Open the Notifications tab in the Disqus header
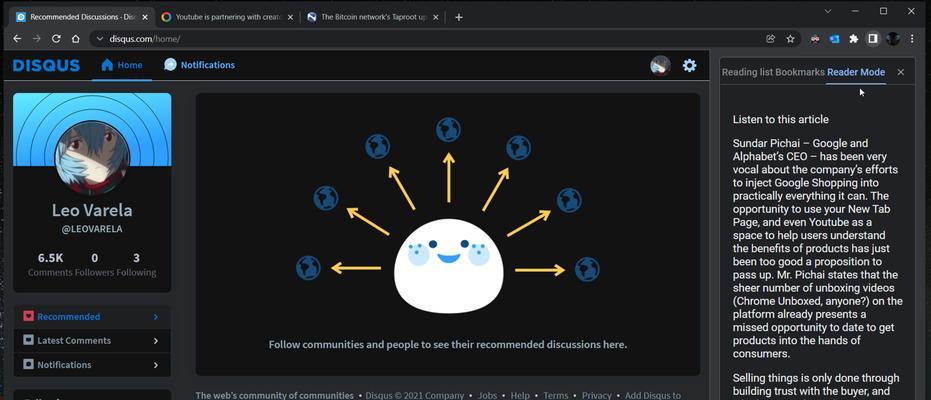 (200, 65)
